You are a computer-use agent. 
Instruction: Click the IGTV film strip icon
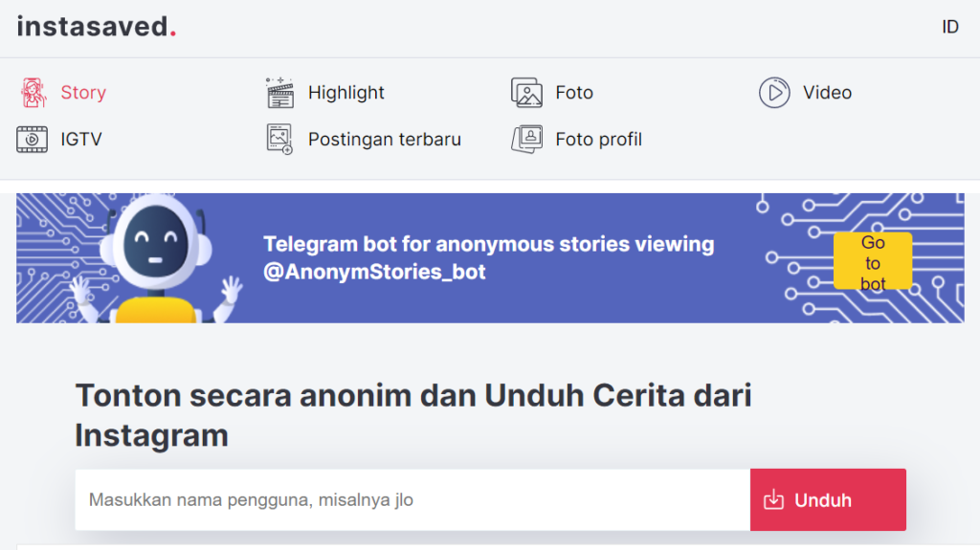[x=32, y=140]
